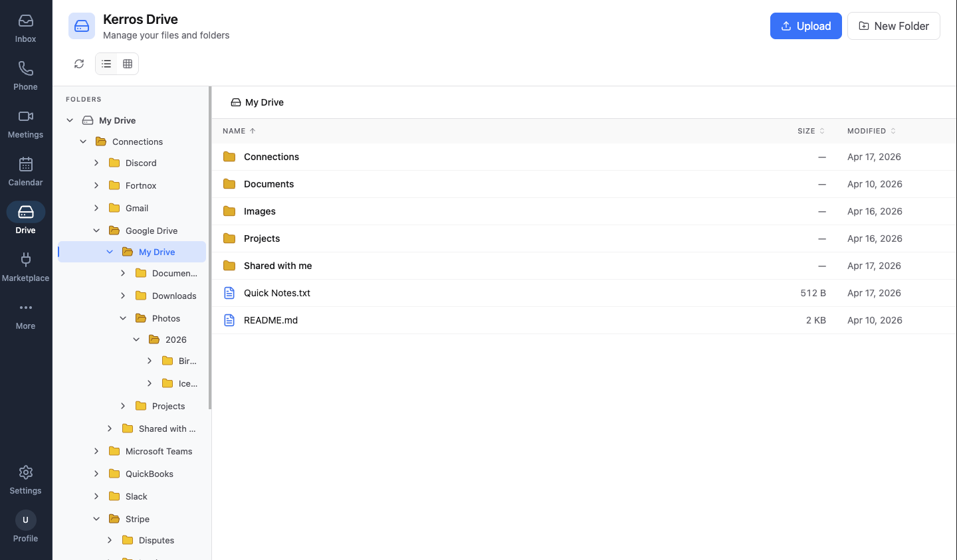Click the refresh icon above the folder tree
The image size is (957, 560).
(79, 63)
